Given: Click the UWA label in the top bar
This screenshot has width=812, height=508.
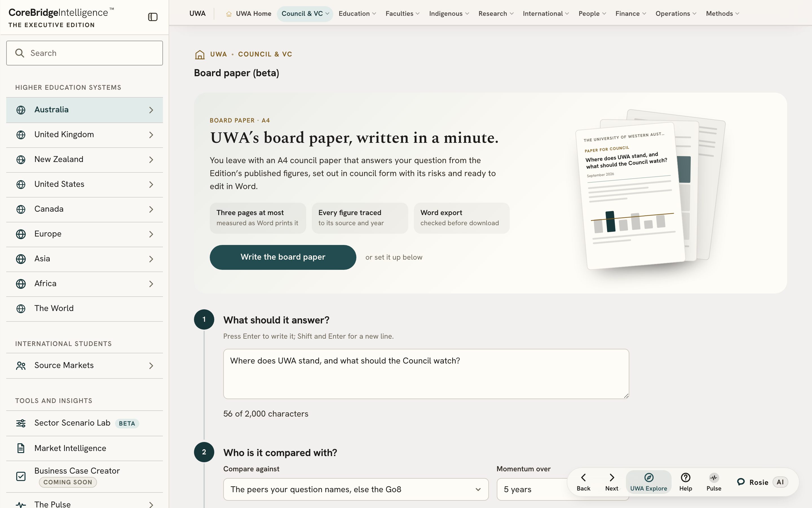Looking at the screenshot, I should coord(197,14).
